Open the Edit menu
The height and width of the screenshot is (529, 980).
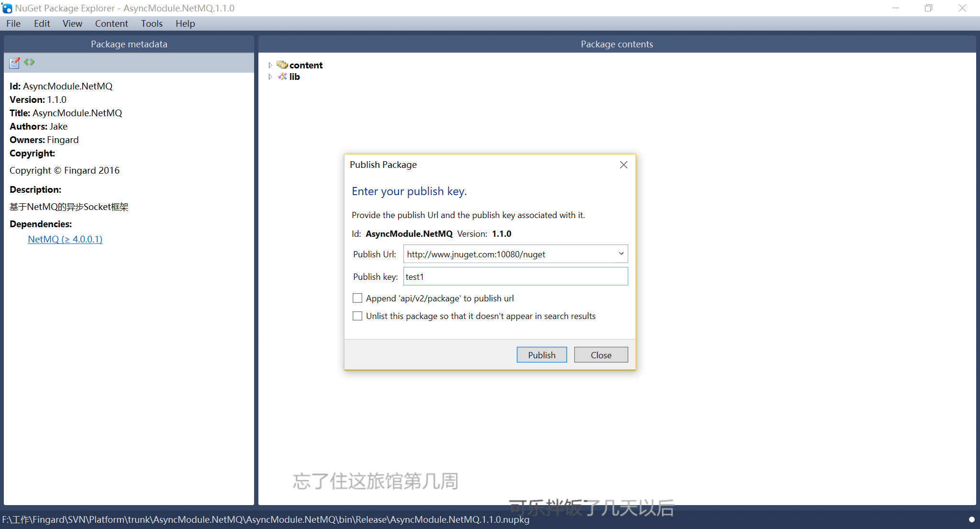[42, 23]
